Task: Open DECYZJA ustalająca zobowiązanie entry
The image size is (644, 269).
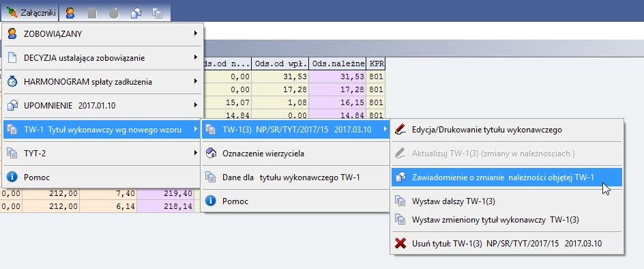Action: coord(103,58)
